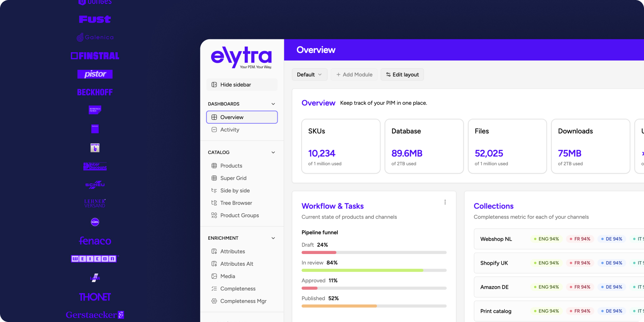The image size is (644, 322).
Task: Click the Pipeline funnel label
Action: click(x=320, y=233)
